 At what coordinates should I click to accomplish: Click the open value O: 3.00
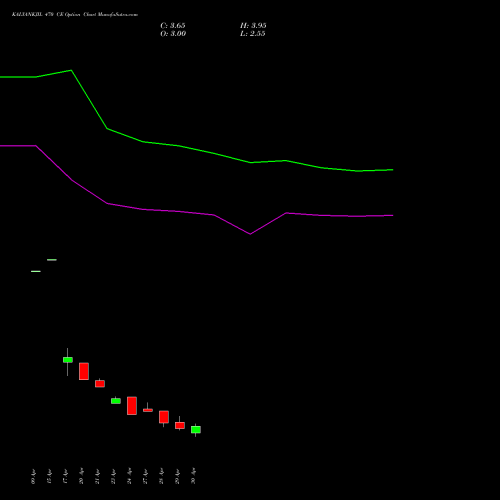point(173,34)
